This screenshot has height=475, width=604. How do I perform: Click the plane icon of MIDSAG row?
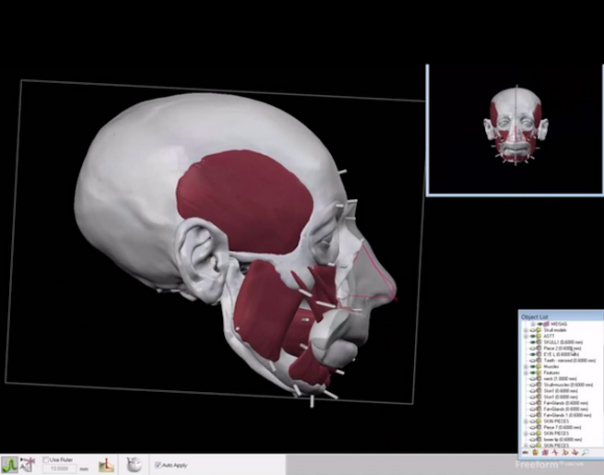click(x=547, y=324)
